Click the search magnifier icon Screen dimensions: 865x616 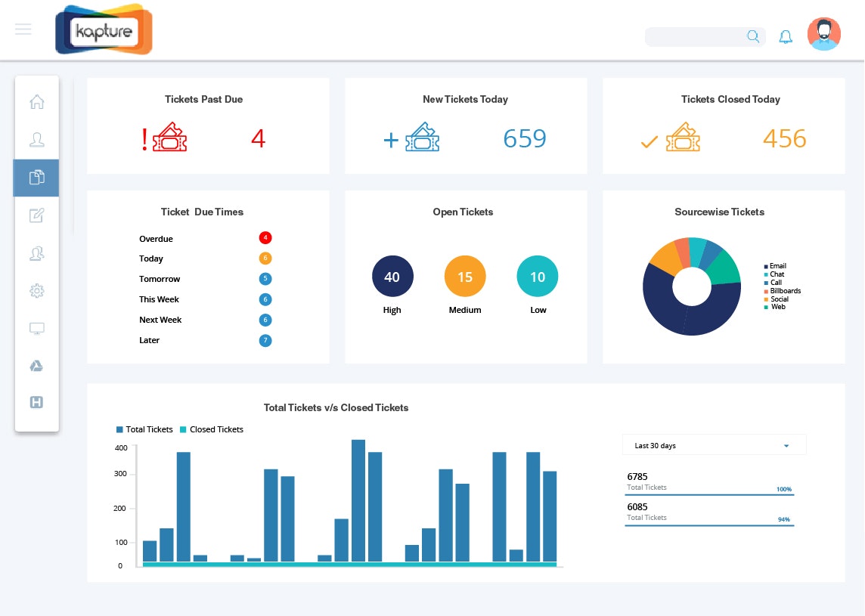(753, 36)
